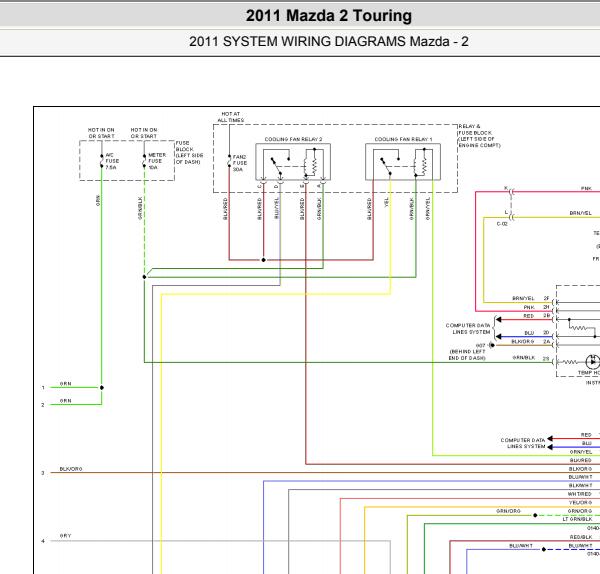Viewport: 600px width, 574px height.
Task: Click '(BEHIND LEFT END OF DASH)' ground location text
Action: [467, 355]
